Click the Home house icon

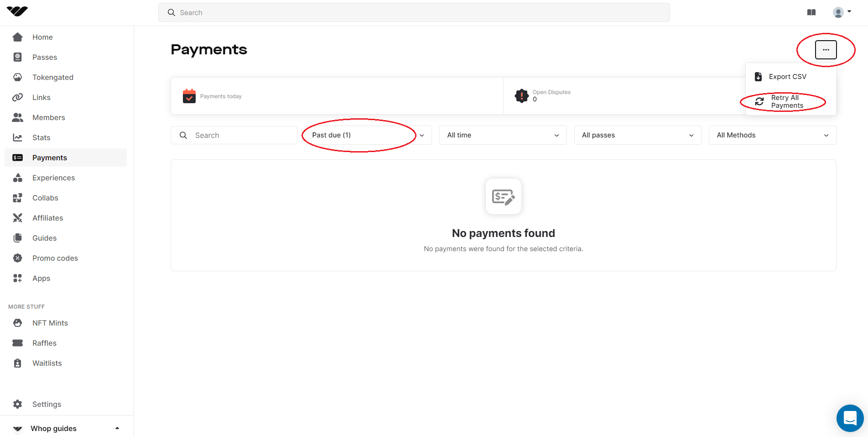pos(18,37)
